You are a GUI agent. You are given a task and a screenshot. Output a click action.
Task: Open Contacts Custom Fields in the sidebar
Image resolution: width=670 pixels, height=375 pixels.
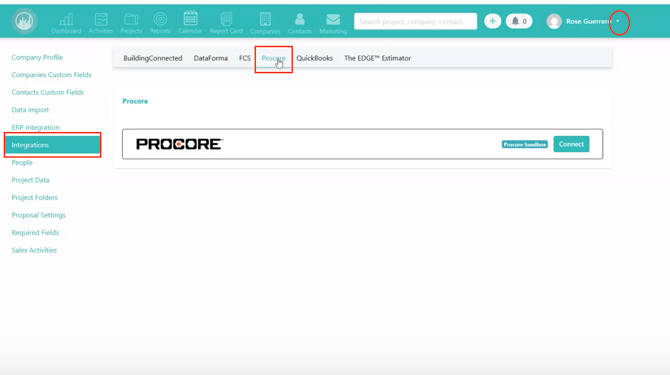[x=47, y=92]
